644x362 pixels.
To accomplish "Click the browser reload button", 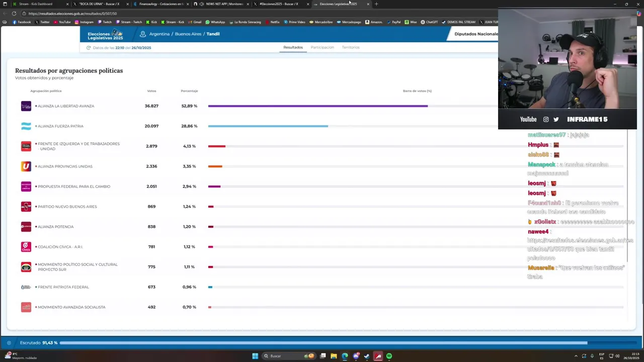I will pyautogui.click(x=14, y=14).
